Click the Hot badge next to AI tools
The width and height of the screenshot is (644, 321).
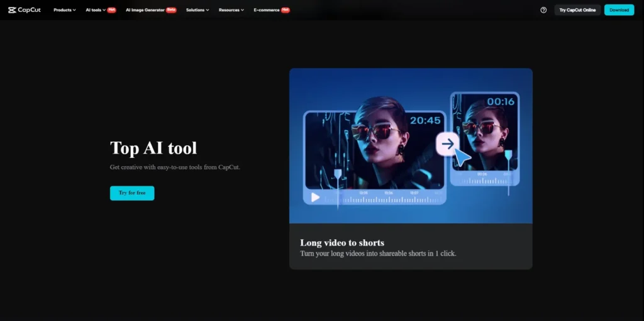[111, 10]
